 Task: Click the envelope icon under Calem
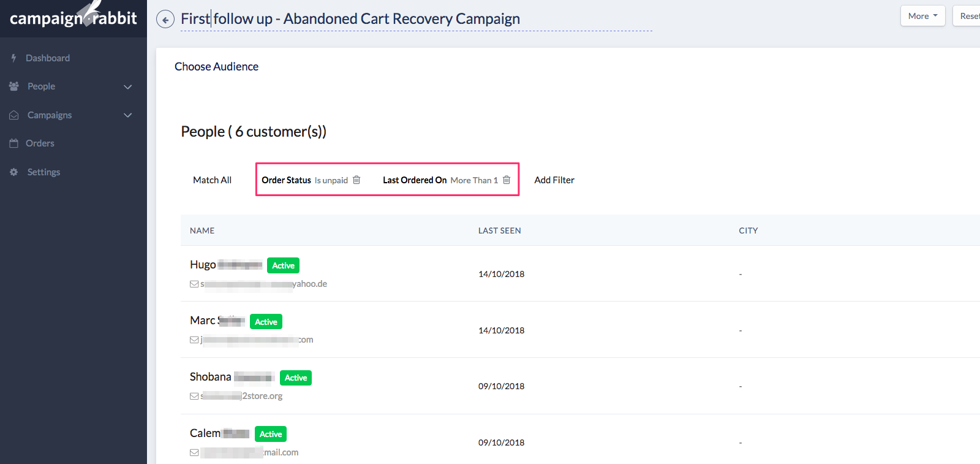coord(194,452)
